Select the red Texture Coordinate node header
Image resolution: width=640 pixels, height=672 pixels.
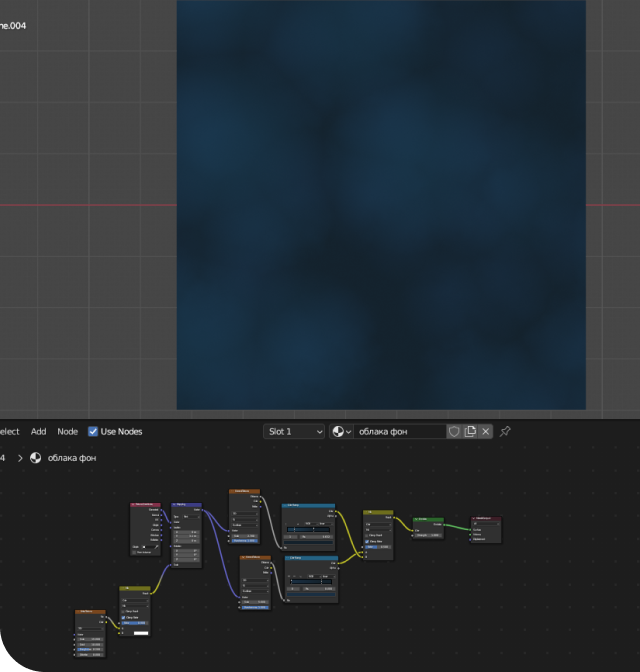click(145, 505)
